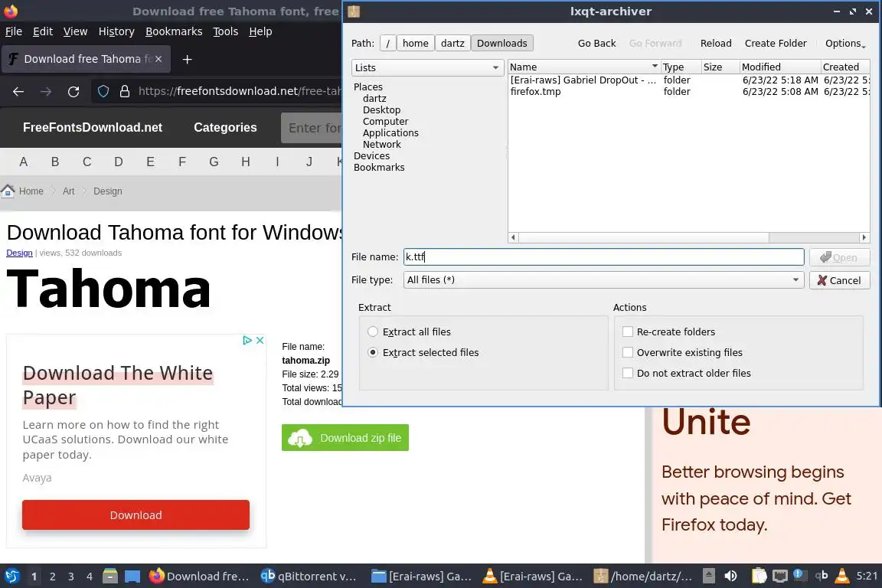Switch to VLC Erai-raws taskbar entry
Image resolution: width=882 pixels, height=588 pixels.
click(533, 576)
